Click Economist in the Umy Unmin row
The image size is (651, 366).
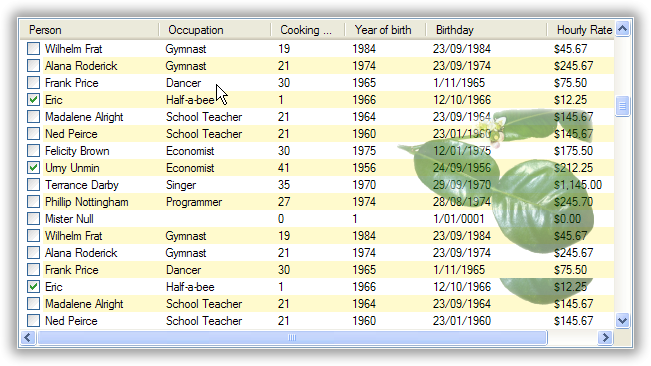(190, 168)
